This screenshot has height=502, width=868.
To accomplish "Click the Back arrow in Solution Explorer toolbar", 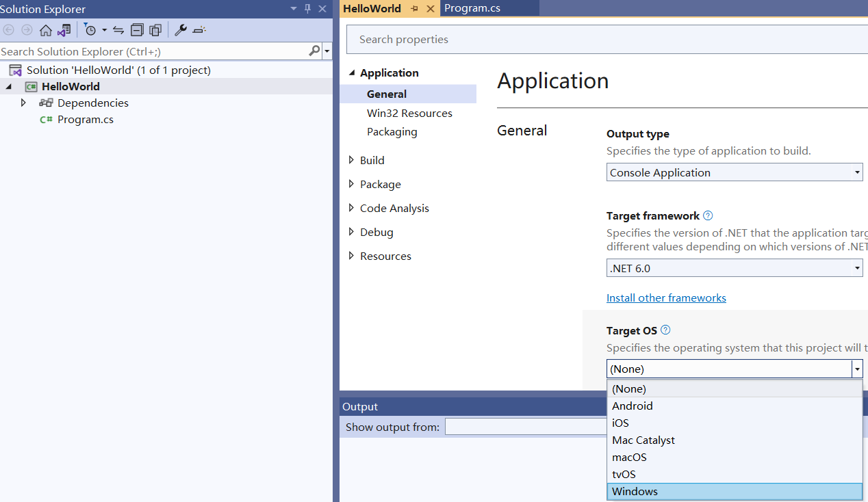I will pos(9,30).
